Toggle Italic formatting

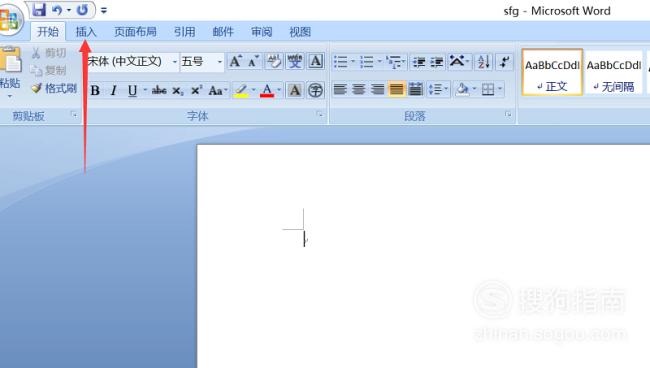(x=114, y=90)
